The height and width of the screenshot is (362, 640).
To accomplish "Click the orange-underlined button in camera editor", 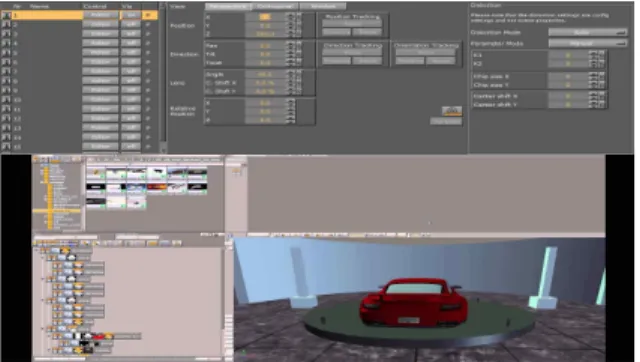I will [x=452, y=111].
